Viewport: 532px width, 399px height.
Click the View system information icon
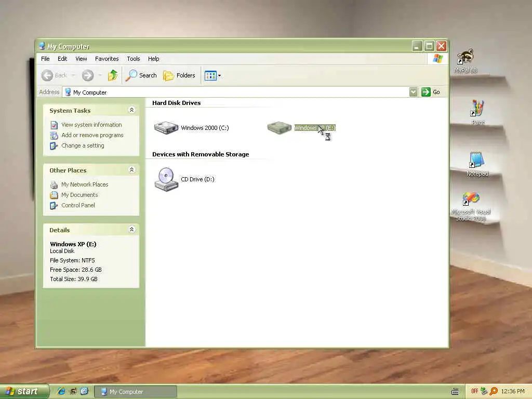tap(54, 125)
